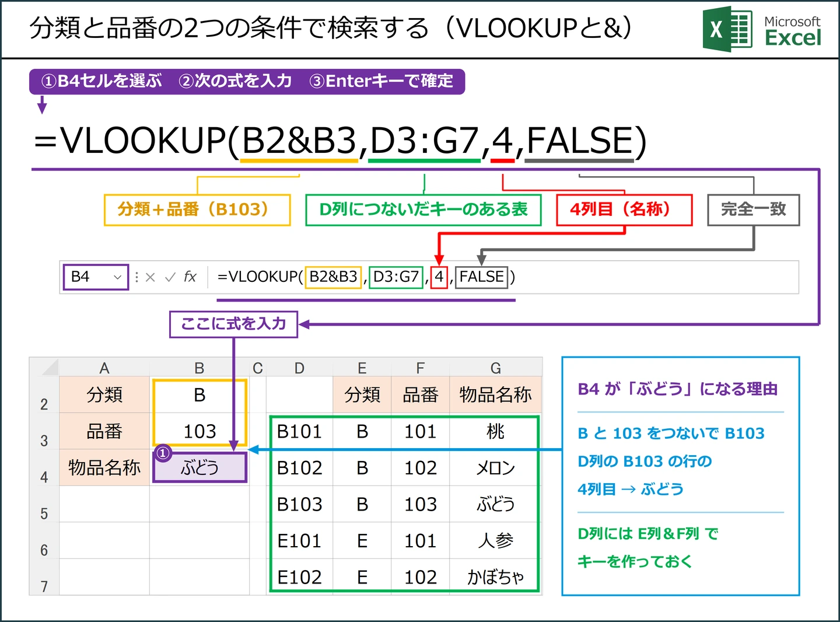Select the row 5 header
Screen dimensions: 840x622
(x=44, y=504)
